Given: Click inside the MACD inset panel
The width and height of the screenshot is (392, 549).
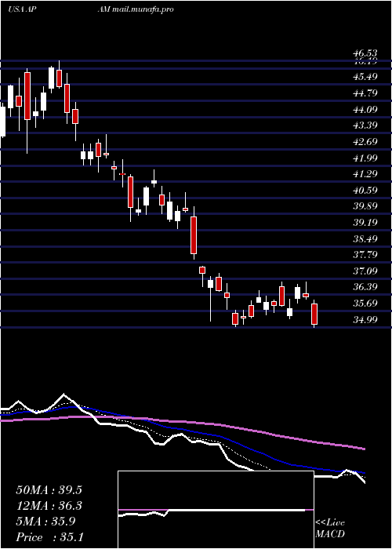Looking at the screenshot, I should pyautogui.click(x=216, y=510).
